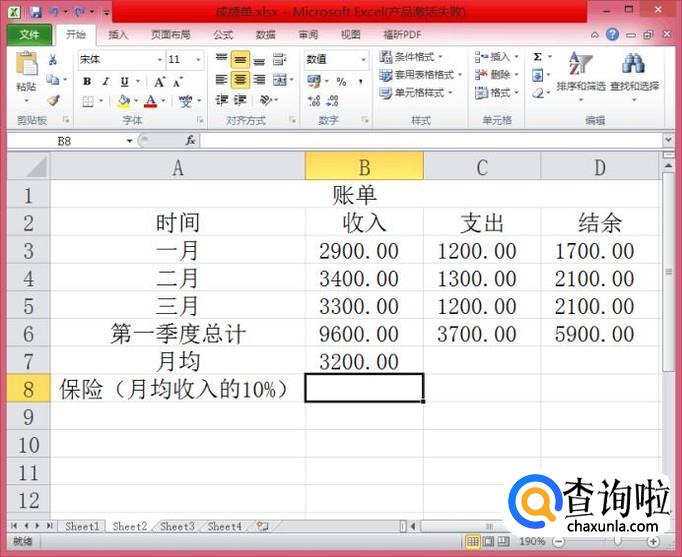Open the Fill Color dropdown arrow
The height and width of the screenshot is (557, 682).
pos(136,101)
